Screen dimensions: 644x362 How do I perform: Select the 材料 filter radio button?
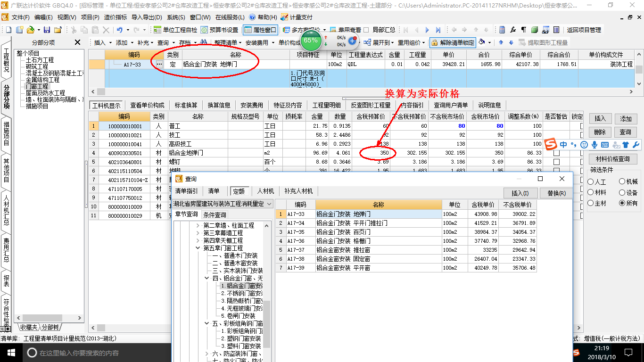click(x=591, y=192)
